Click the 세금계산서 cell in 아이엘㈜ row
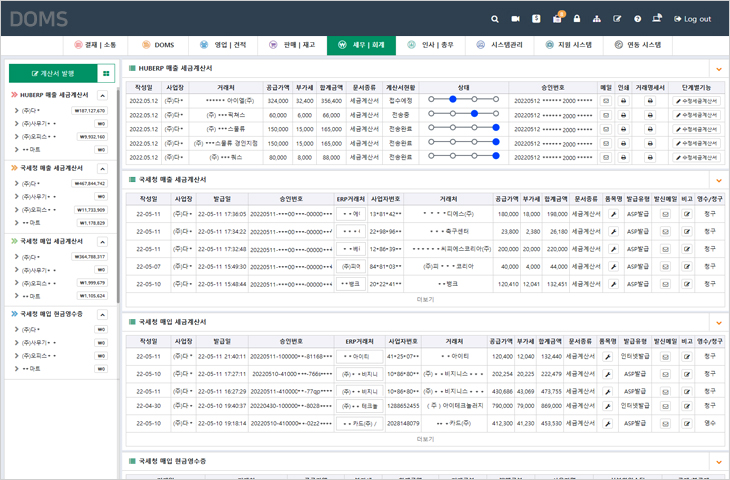 click(364, 101)
